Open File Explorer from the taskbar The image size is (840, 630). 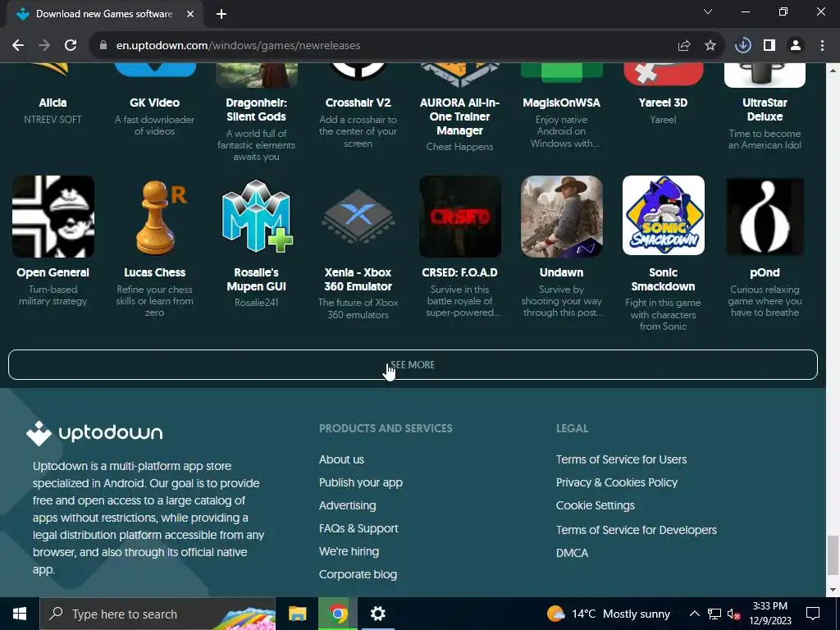click(x=297, y=614)
